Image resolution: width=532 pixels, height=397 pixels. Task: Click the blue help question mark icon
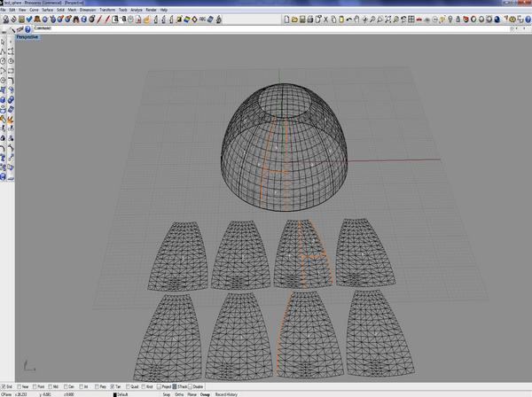29,30
